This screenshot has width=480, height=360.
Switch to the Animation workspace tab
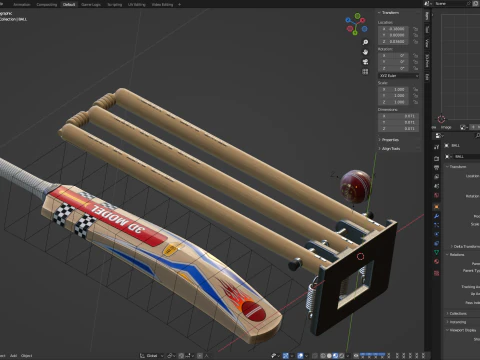click(21, 5)
